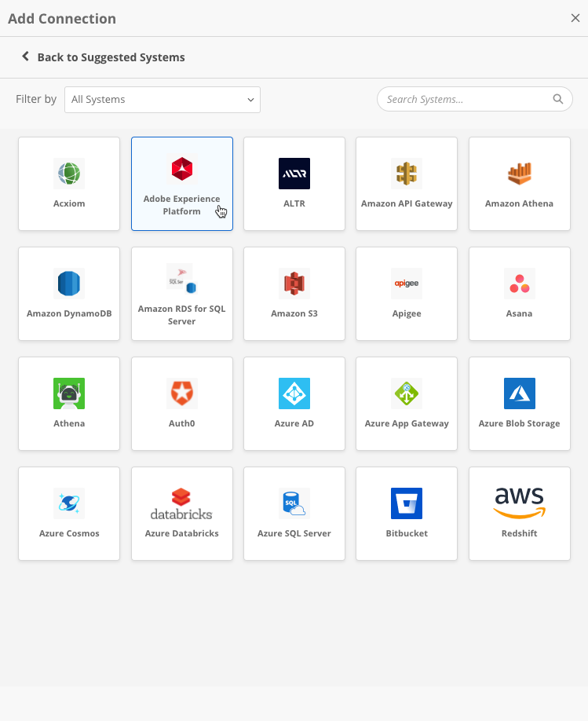
Task: Close the Add Connection dialog
Action: click(x=575, y=18)
